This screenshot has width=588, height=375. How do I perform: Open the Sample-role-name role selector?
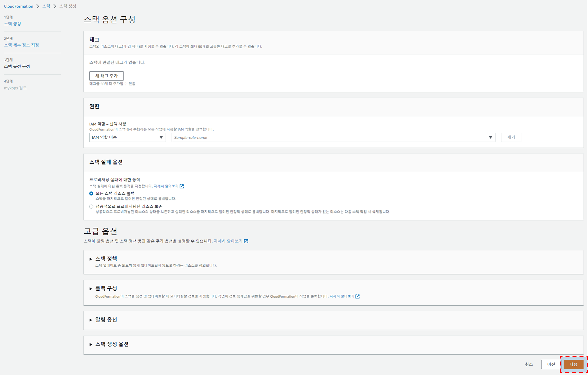(333, 137)
